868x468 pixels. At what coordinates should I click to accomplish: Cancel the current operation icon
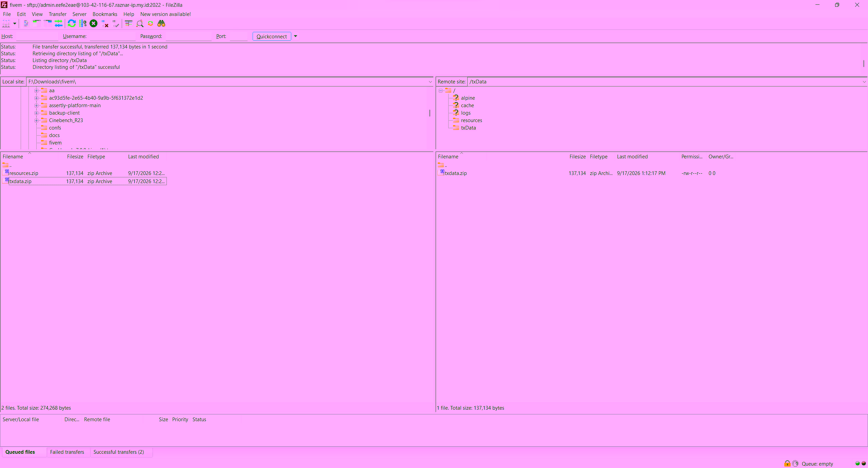point(94,23)
